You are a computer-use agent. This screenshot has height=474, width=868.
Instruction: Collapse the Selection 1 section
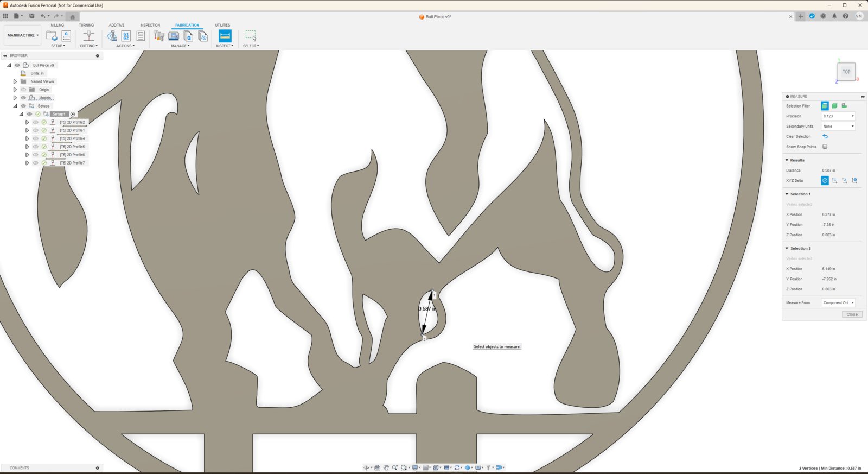(x=787, y=194)
